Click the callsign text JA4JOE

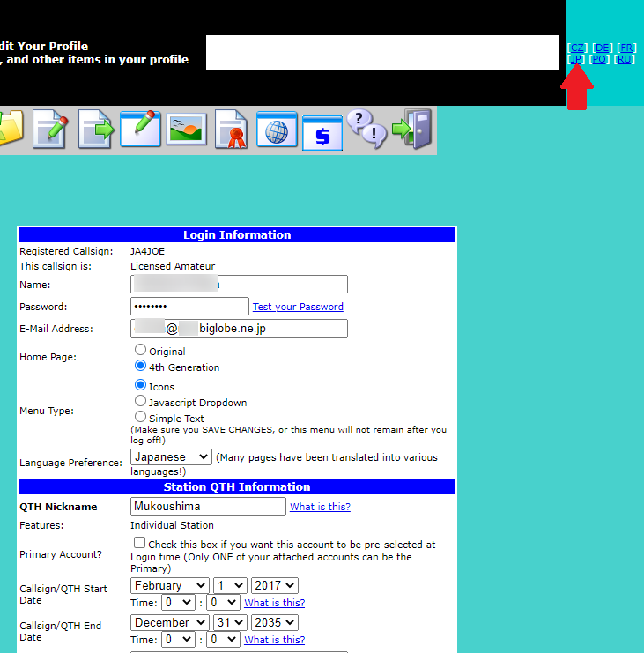147,251
